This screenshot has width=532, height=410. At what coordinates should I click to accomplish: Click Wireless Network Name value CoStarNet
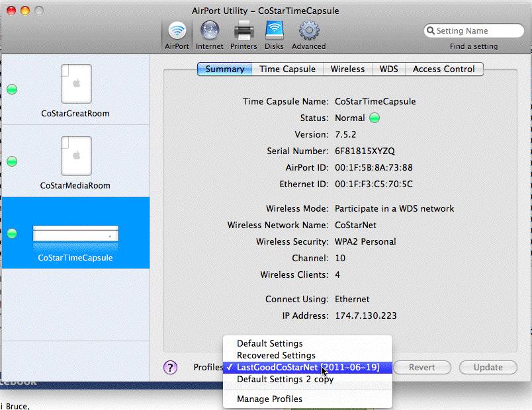point(355,225)
